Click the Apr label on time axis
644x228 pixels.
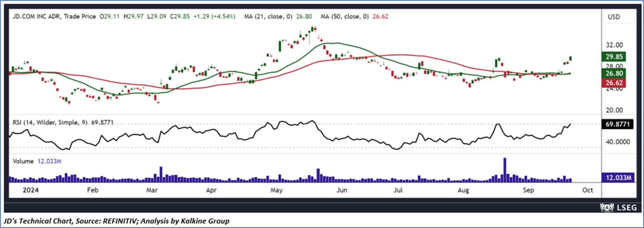pyautogui.click(x=211, y=190)
